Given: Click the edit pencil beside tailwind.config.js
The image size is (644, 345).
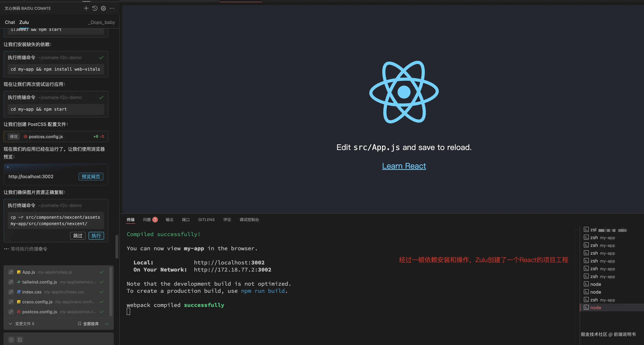Looking at the screenshot, I should tap(11, 282).
